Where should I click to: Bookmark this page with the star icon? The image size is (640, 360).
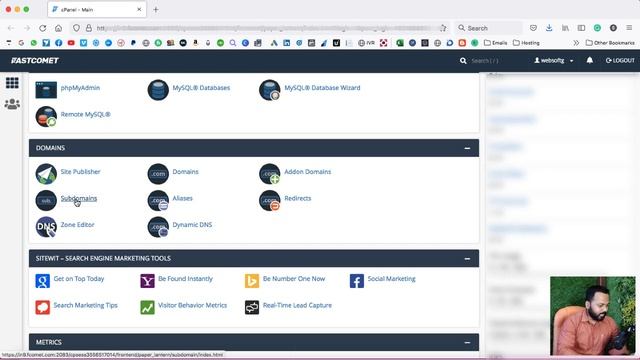pyautogui.click(x=443, y=28)
